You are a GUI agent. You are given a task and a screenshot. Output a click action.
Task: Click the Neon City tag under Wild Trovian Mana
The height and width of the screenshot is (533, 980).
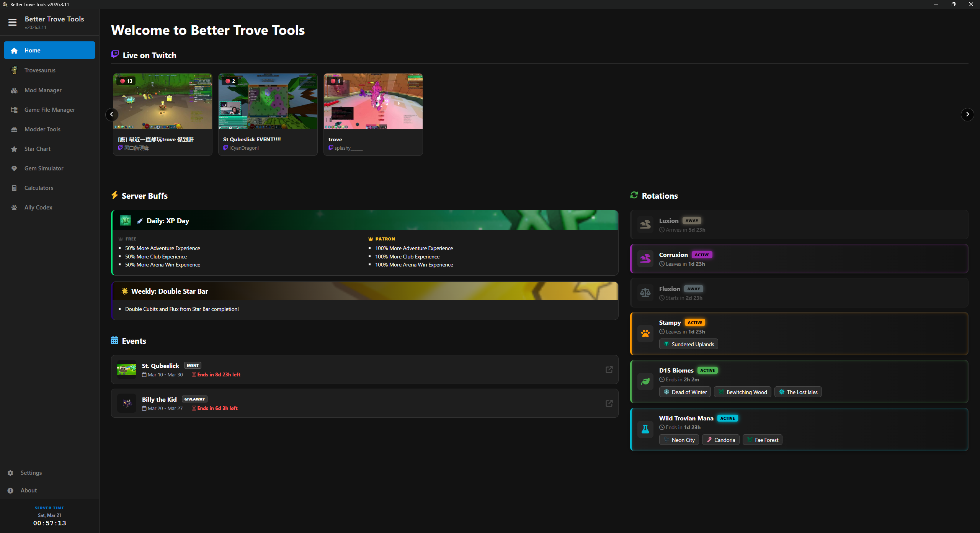coord(679,440)
